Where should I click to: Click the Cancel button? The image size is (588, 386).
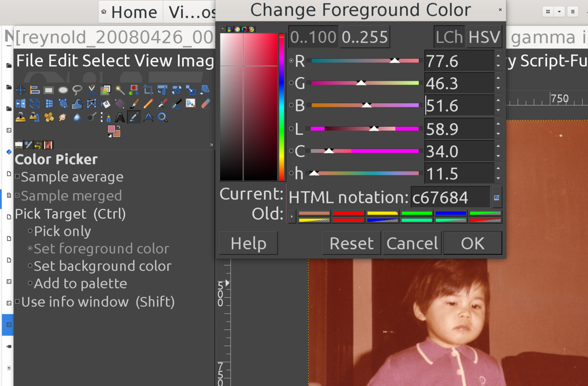pos(412,243)
